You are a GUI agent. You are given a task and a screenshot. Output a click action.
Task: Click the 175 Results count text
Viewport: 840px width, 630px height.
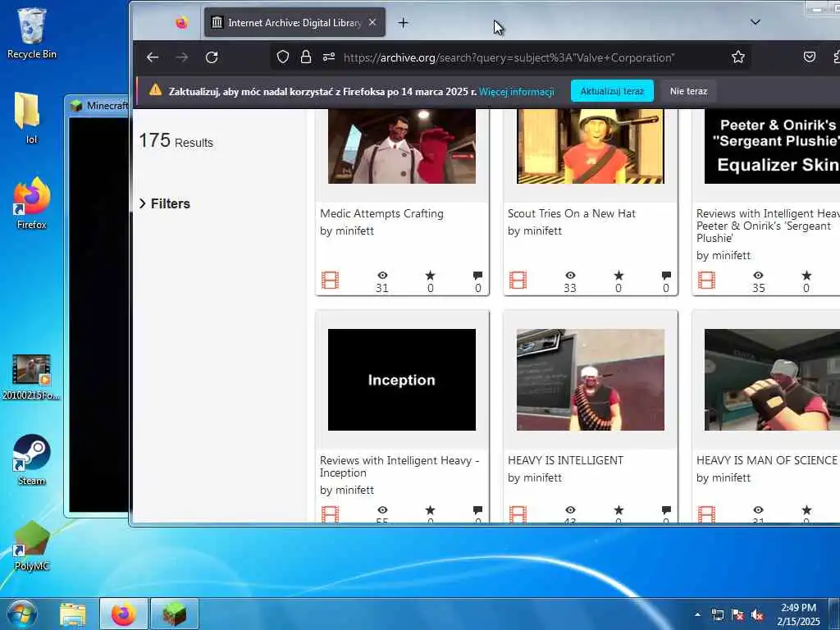pos(176,141)
